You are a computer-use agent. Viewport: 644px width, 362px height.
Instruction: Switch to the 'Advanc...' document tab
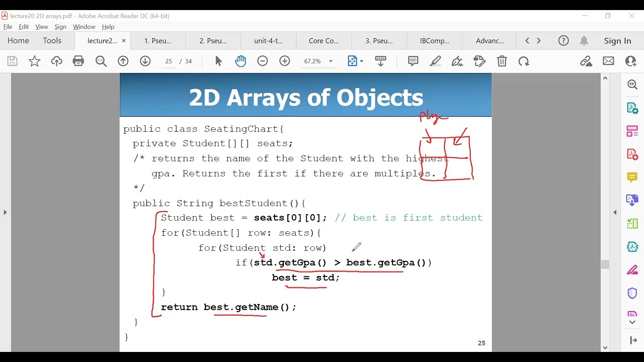(x=490, y=41)
